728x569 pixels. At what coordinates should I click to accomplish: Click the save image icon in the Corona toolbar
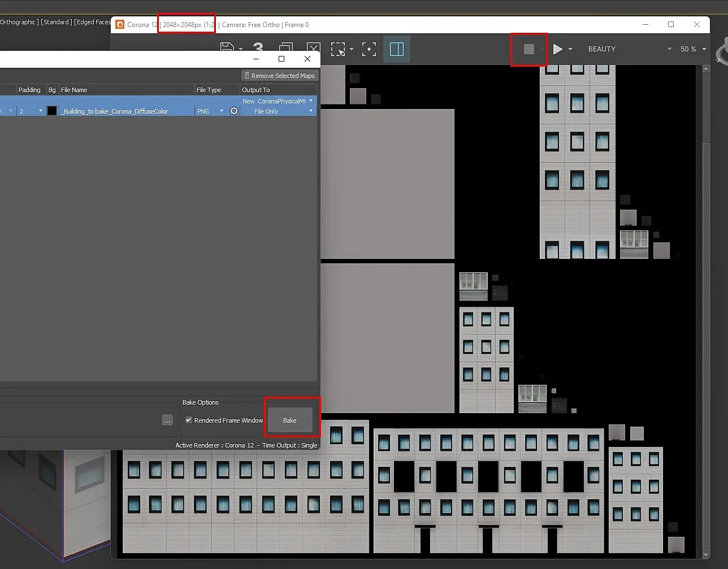(x=227, y=47)
